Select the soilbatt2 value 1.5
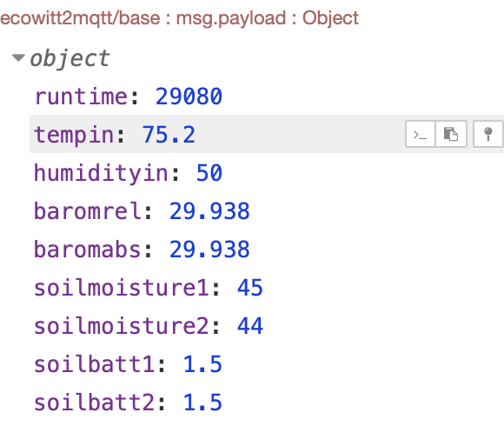This screenshot has height=426, width=504. point(202,403)
